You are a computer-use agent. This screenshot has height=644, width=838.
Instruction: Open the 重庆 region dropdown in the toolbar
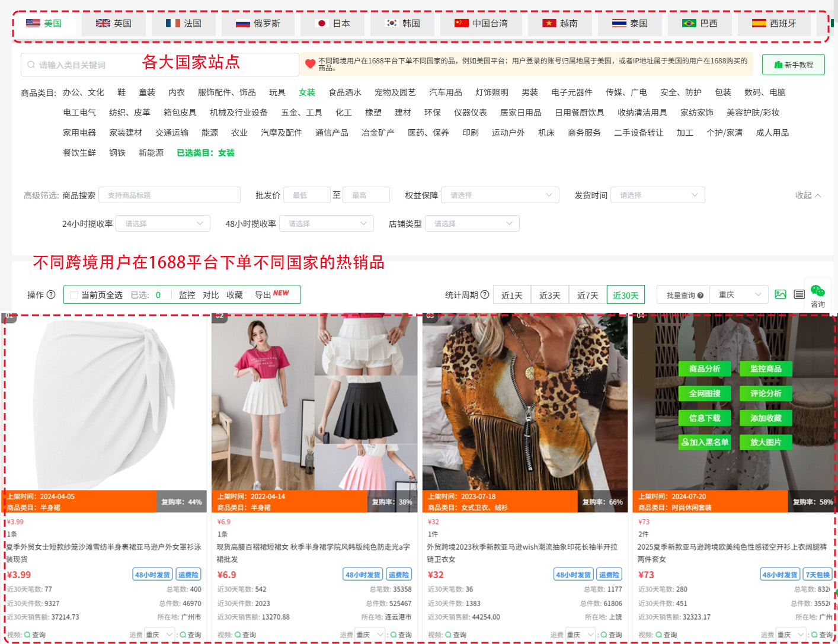pyautogui.click(x=739, y=295)
